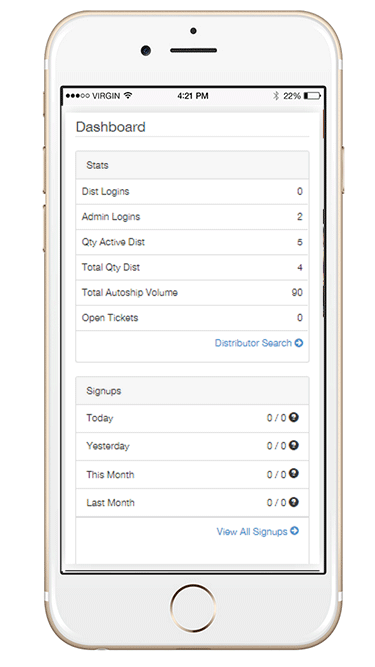The image size is (375, 667).
Task: Click the Dashboard page heading
Action: pos(111,127)
